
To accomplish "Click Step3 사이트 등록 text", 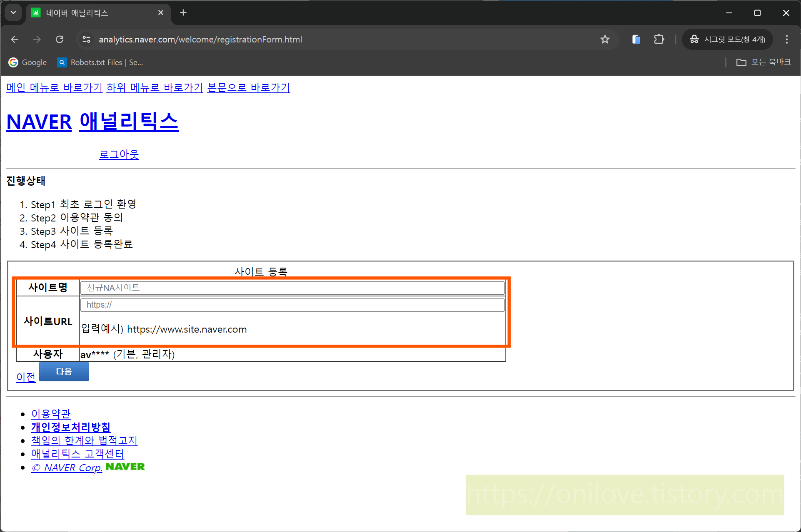I will [72, 231].
